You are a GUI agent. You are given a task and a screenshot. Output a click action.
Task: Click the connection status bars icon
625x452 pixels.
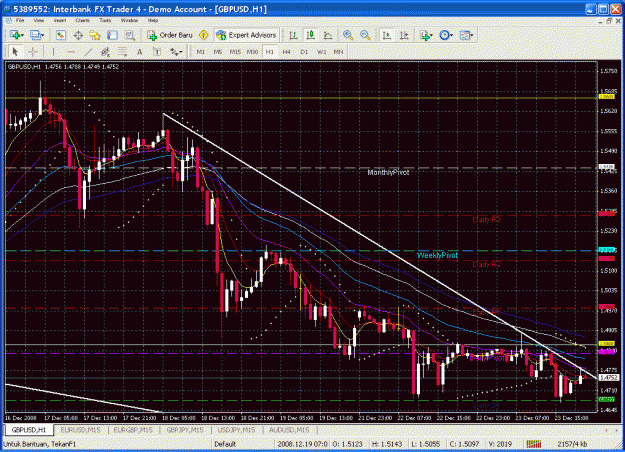tap(533, 444)
